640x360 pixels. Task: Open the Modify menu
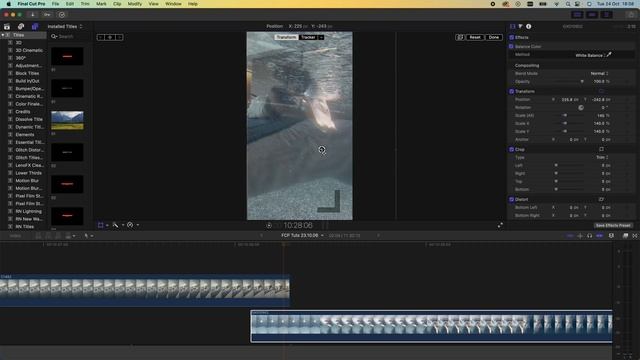(135, 4)
